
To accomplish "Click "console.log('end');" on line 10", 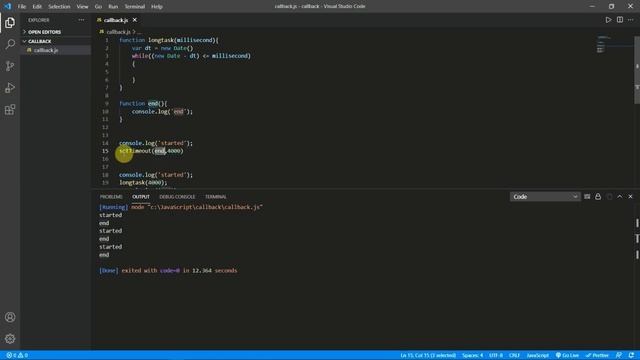I will point(162,111).
